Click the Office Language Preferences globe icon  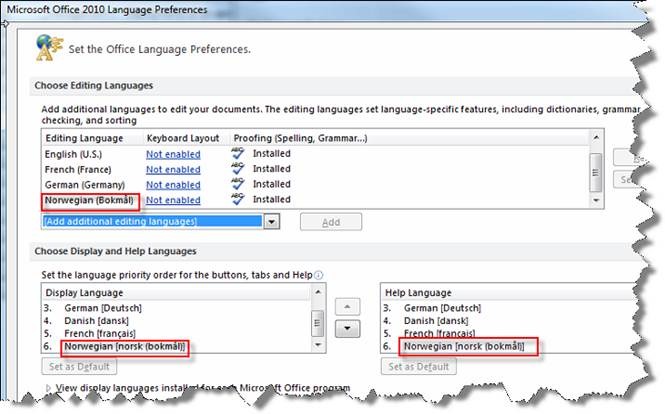(50, 48)
